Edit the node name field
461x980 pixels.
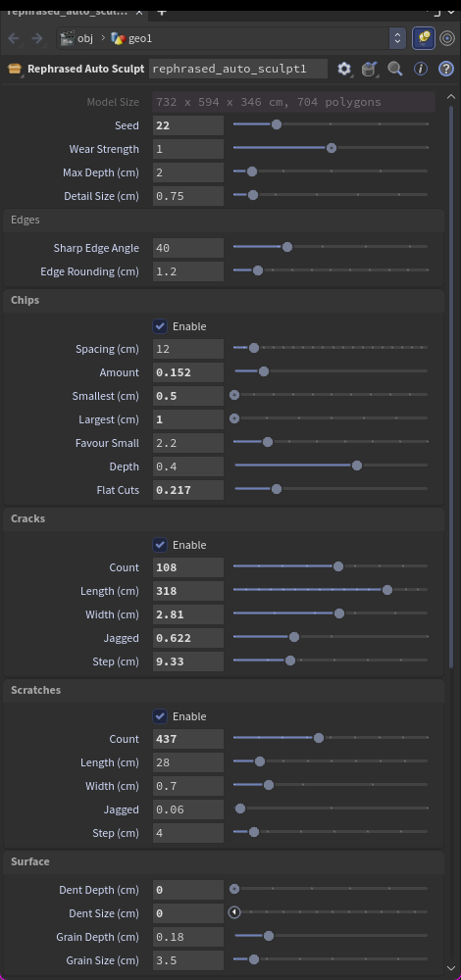tap(237, 69)
